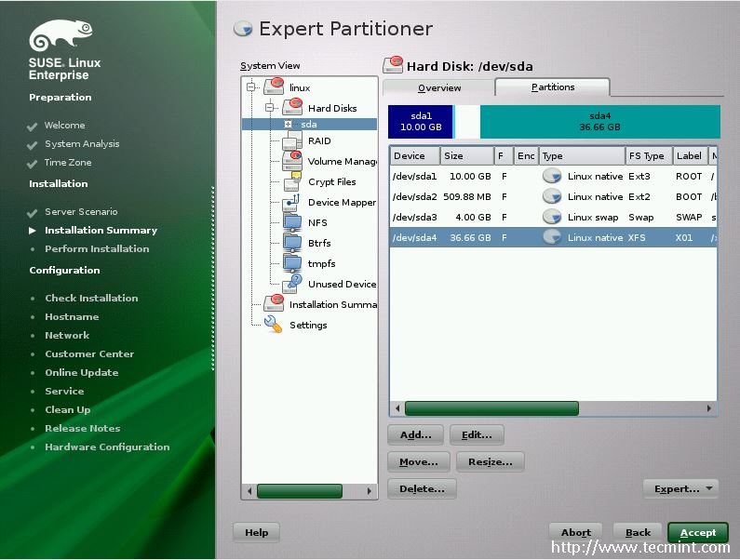Viewport: 740px width, 560px height.
Task: Click the SUSE chameleon logo
Action: coord(61,35)
